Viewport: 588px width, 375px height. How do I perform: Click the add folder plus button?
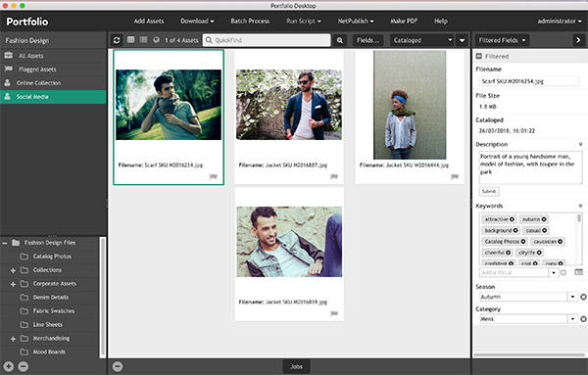(8, 366)
